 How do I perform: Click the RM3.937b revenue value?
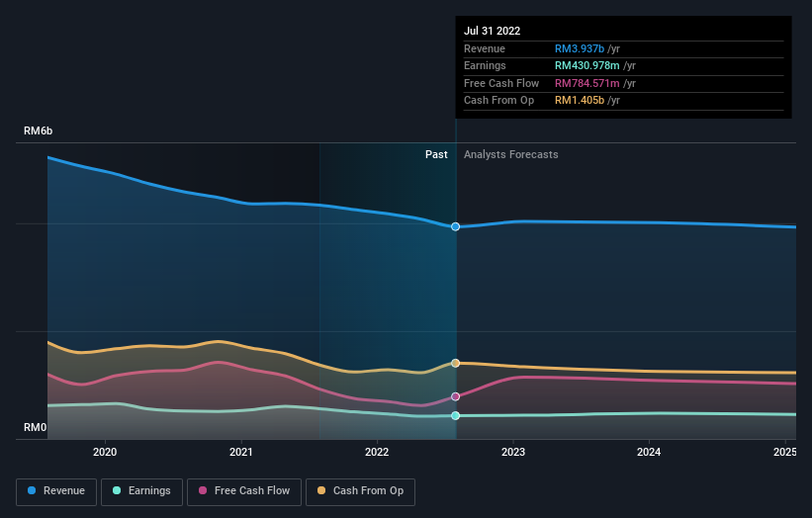tap(579, 48)
